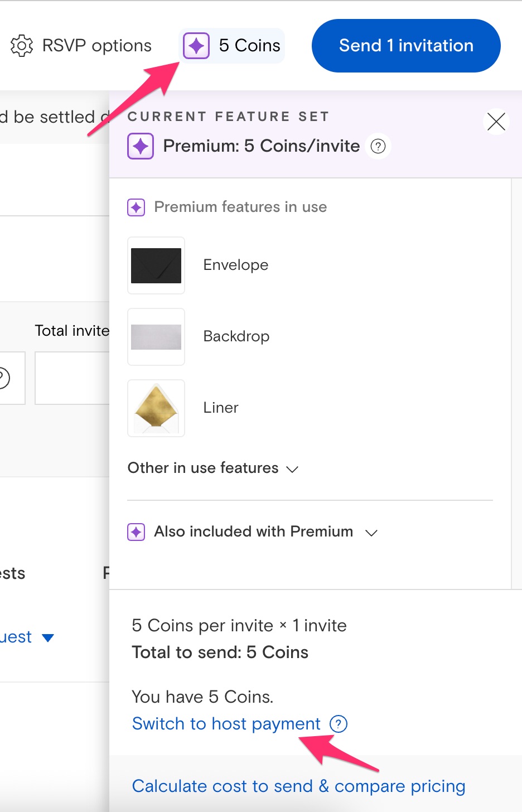Switch to host payment
The width and height of the screenshot is (522, 812).
226,724
